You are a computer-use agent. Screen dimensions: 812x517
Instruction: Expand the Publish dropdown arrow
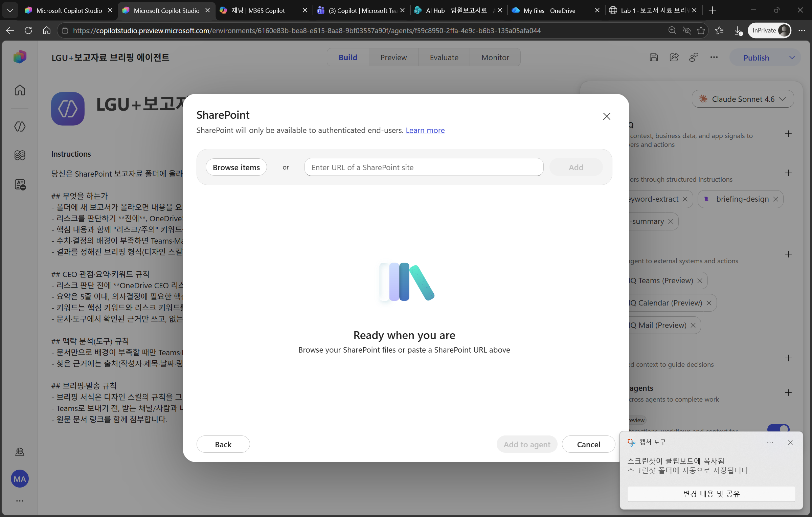pos(792,58)
